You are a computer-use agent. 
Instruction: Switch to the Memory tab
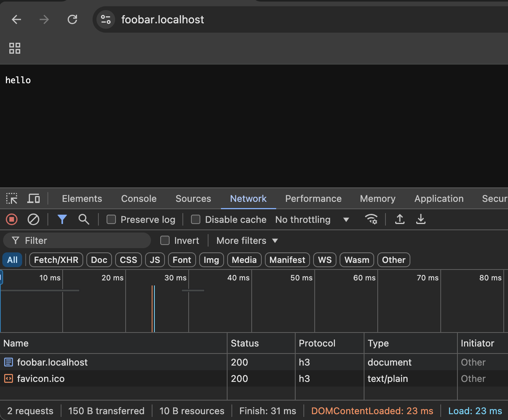click(378, 199)
